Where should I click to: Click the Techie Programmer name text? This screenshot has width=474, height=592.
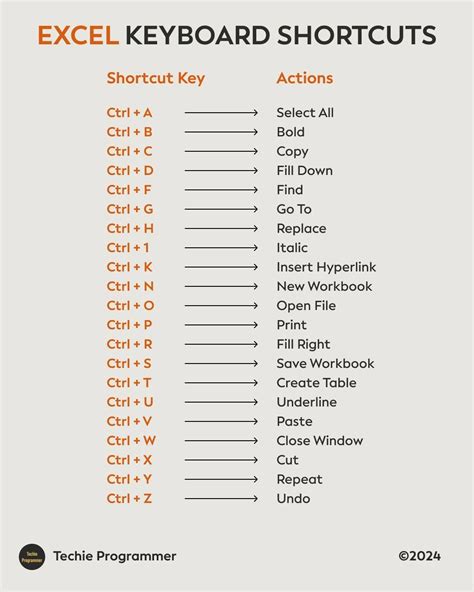114,556
